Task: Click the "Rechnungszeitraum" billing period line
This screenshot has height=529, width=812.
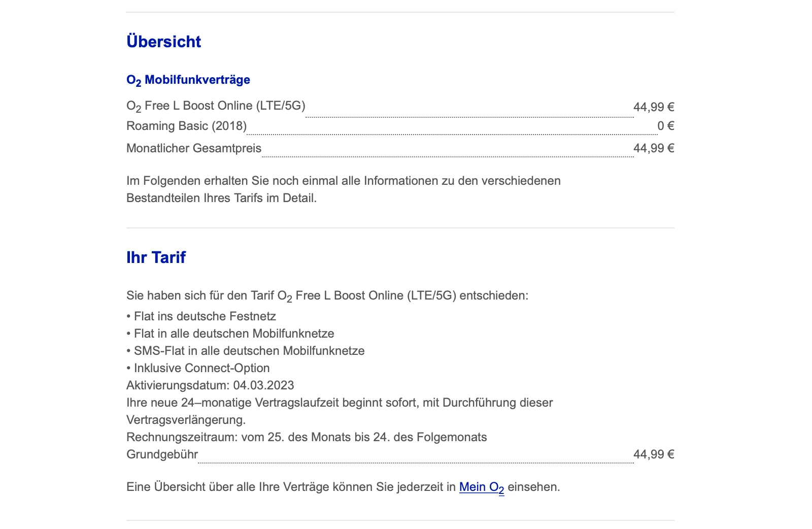Action: point(307,437)
